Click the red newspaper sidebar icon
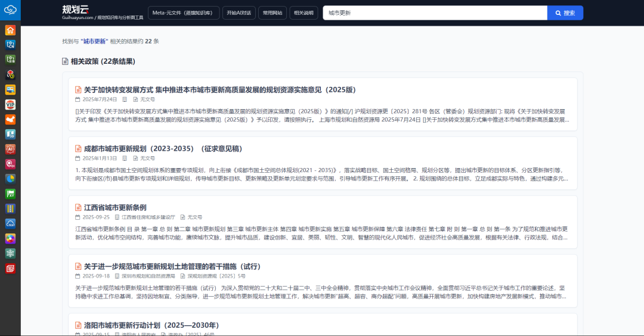Screen dimensions: 644x336 (x=10, y=268)
